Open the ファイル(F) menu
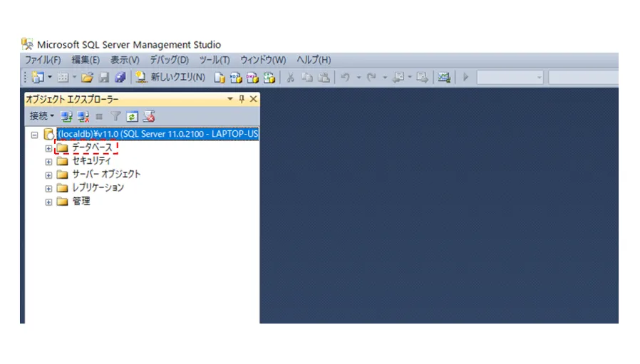Screen dimensions: 640x364 43,61
